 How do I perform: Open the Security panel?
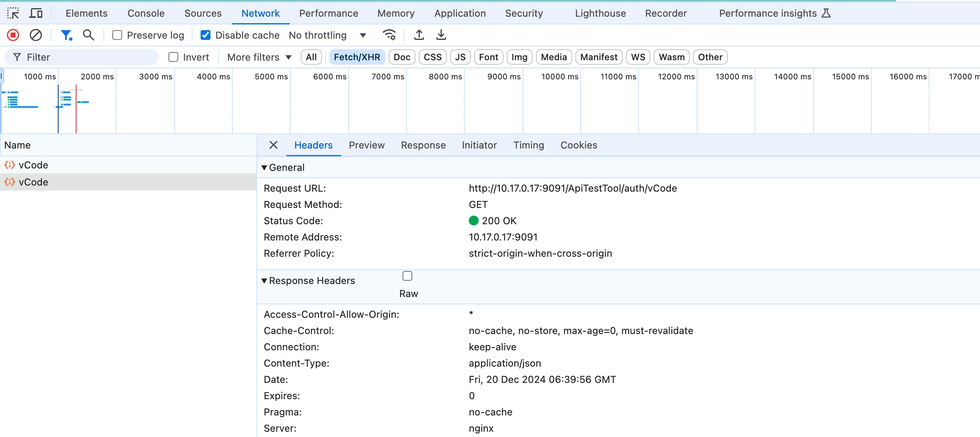click(x=524, y=13)
